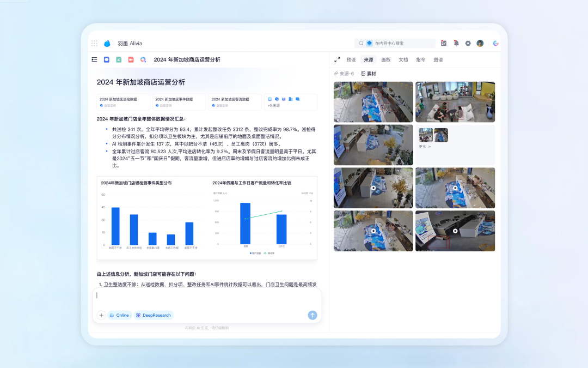
Task: Open the lounge with seated people image
Action: click(x=455, y=102)
